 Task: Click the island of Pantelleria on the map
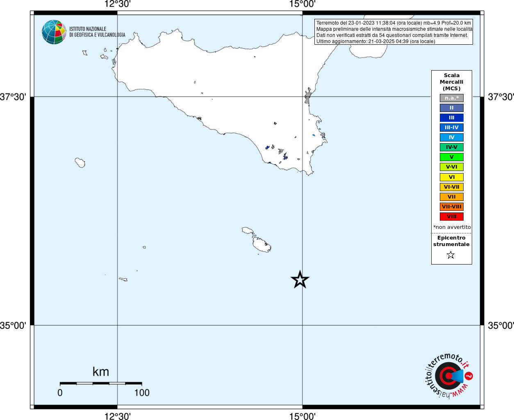coord(80,163)
